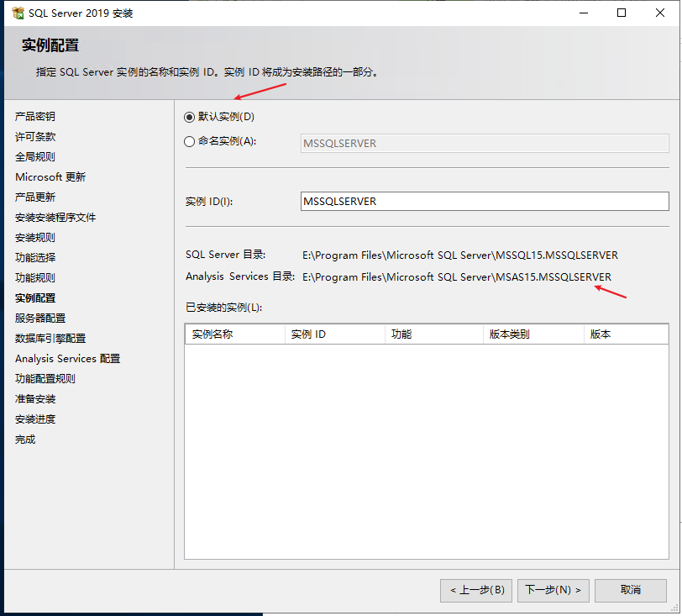Sort by 版本类别 column header
The height and width of the screenshot is (616, 682).
(533, 334)
